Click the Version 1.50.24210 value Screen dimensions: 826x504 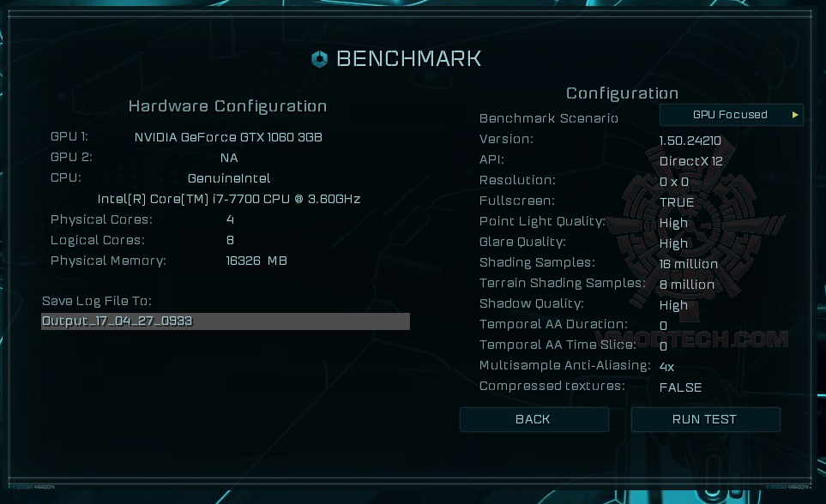pyautogui.click(x=690, y=141)
